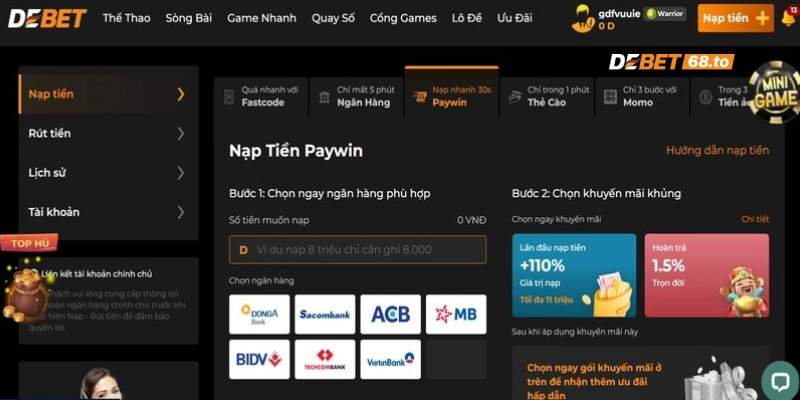The height and width of the screenshot is (400, 800).
Task: Click the Momo QR icon
Action: [x=610, y=97]
